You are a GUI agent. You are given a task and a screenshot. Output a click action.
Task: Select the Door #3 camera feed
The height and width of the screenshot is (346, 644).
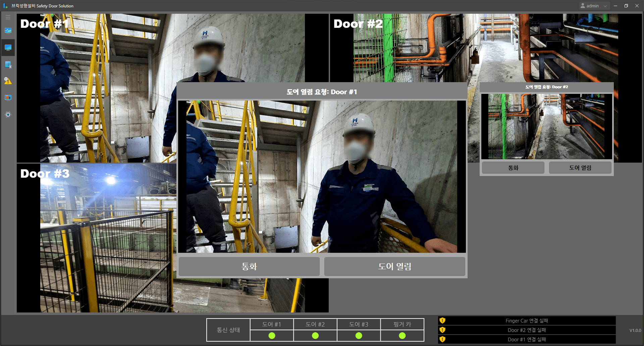click(x=101, y=235)
